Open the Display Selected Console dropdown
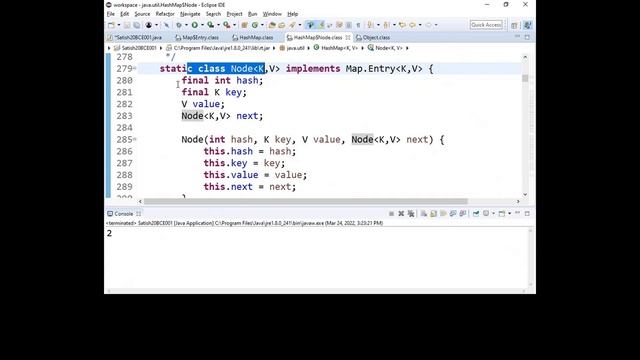 493,213
